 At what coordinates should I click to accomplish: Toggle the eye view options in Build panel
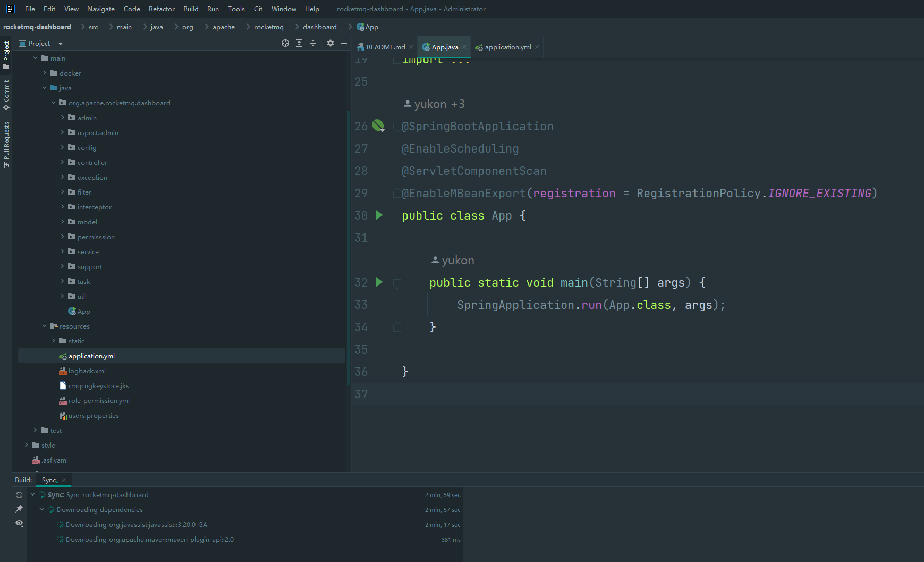[x=19, y=523]
